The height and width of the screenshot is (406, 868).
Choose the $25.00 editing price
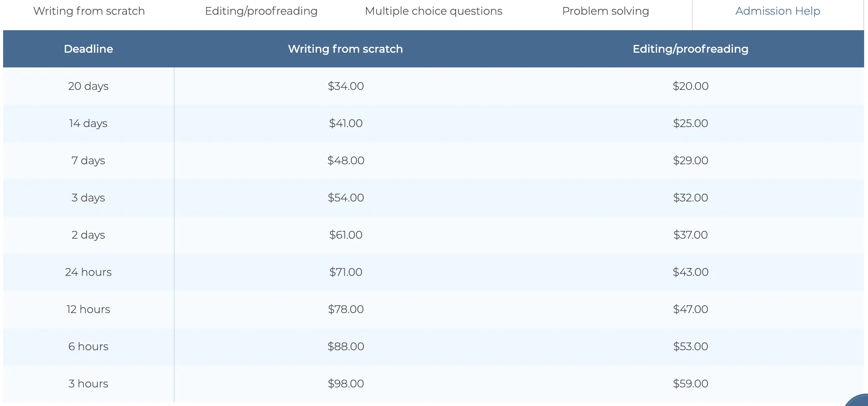click(x=690, y=123)
